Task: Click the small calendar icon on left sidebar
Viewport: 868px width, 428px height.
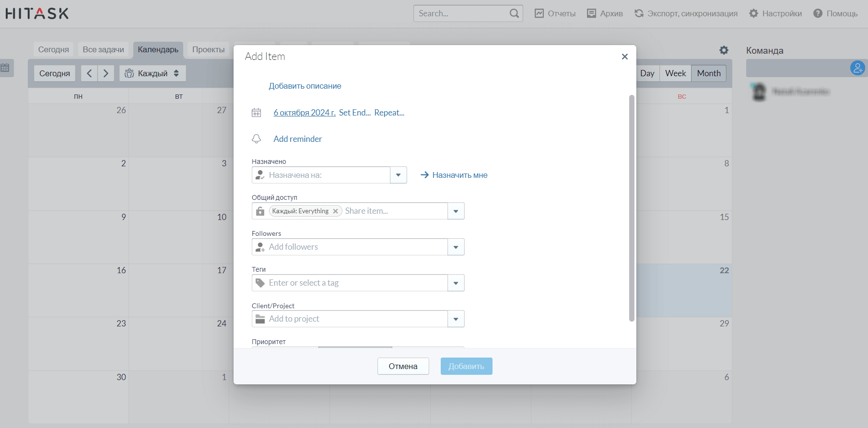Action: [x=5, y=68]
